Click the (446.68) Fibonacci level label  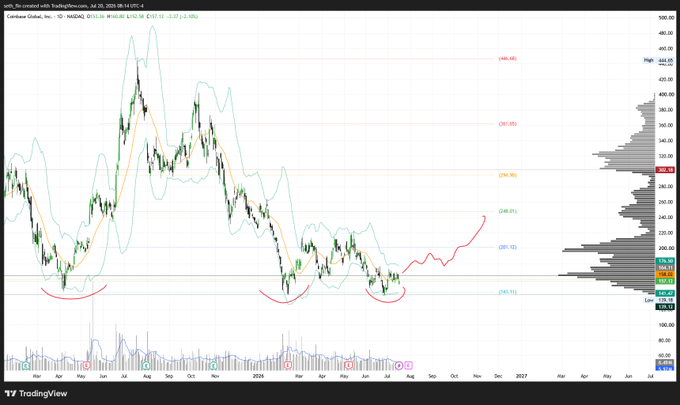[x=507, y=59]
